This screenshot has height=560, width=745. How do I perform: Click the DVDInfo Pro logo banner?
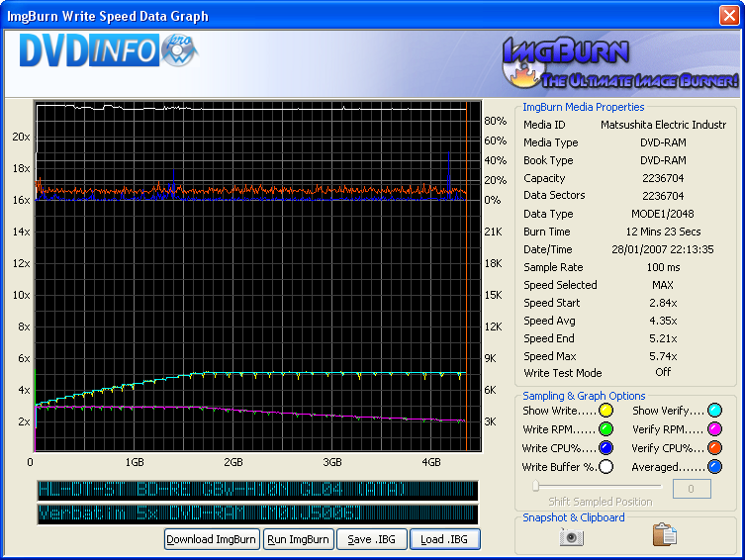(109, 52)
